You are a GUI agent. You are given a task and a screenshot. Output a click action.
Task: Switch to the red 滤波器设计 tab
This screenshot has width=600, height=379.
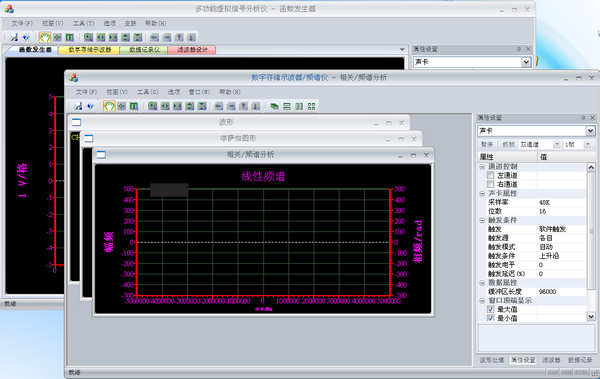(192, 50)
